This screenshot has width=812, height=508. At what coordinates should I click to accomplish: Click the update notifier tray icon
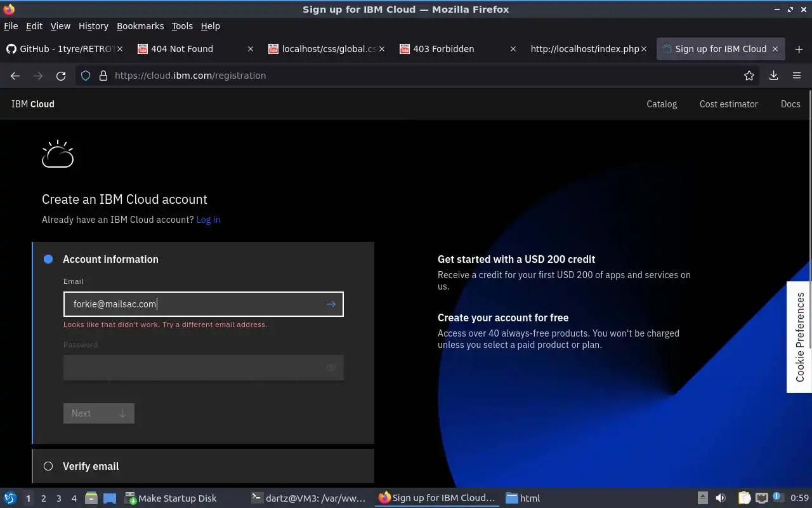coord(778,498)
